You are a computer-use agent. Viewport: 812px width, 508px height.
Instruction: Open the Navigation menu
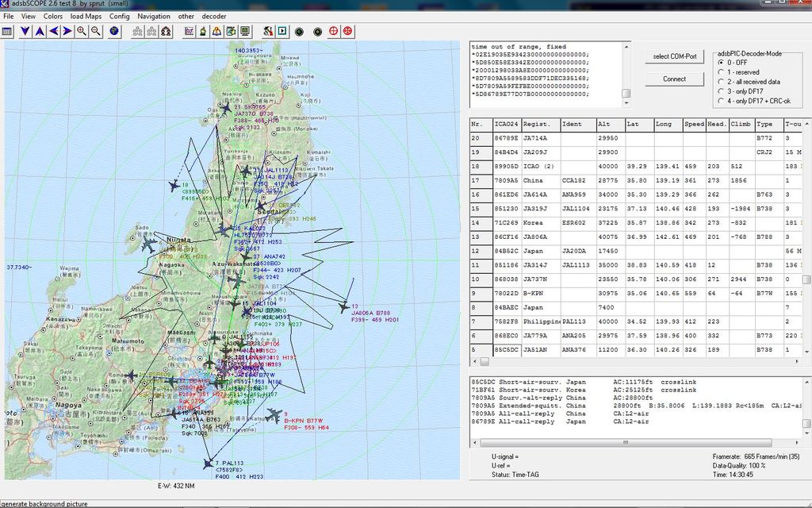pos(153,16)
